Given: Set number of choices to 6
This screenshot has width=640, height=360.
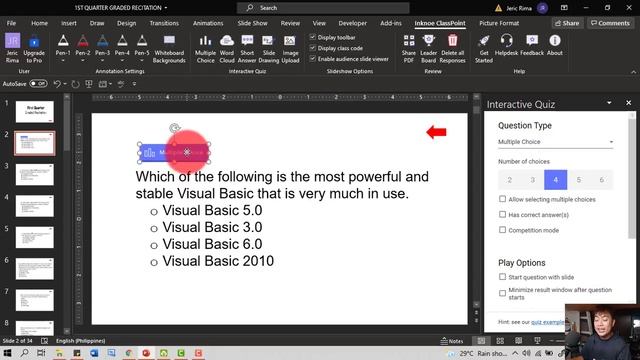Looking at the screenshot, I should 601,180.
